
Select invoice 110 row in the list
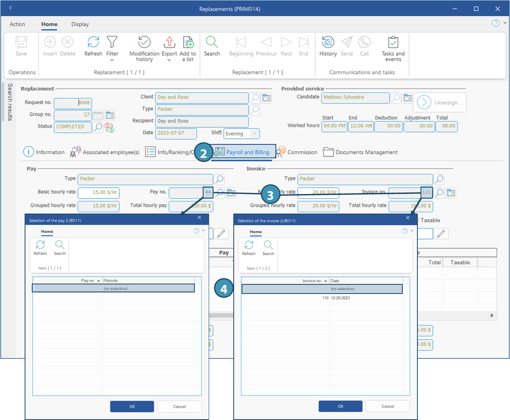(x=322, y=298)
